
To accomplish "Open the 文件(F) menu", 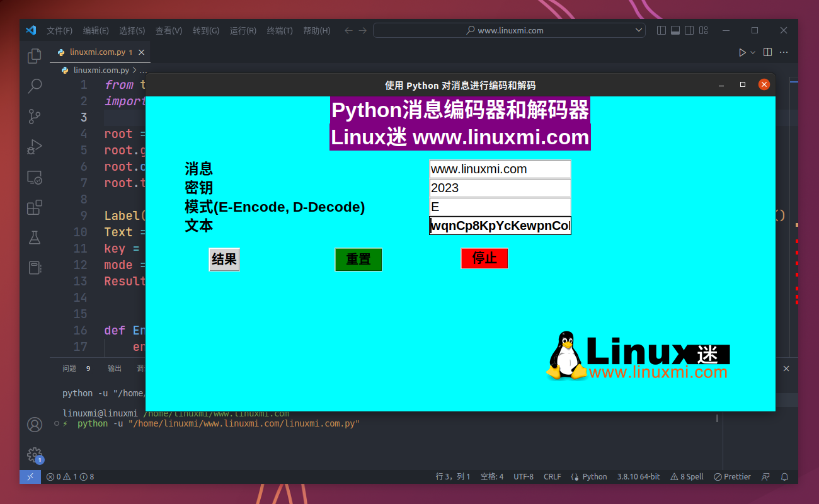I will 59,30.
